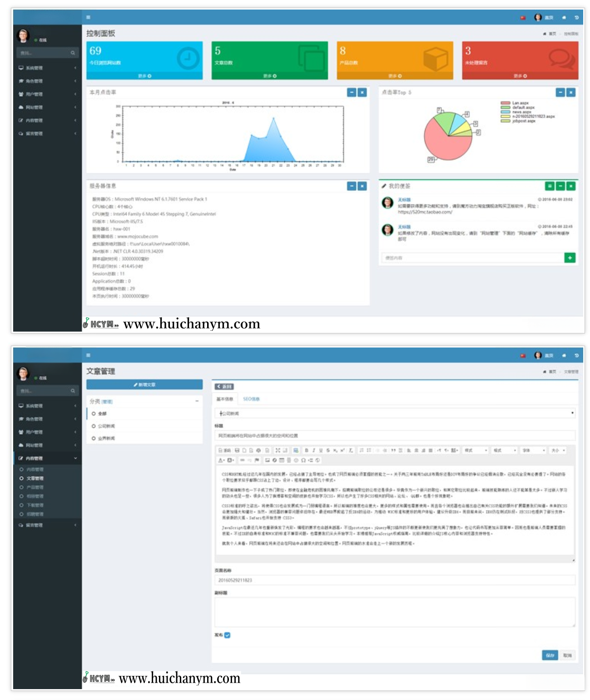This screenshot has width=590, height=700.
Task: Collapse the 分类 category panel
Action: point(197,401)
